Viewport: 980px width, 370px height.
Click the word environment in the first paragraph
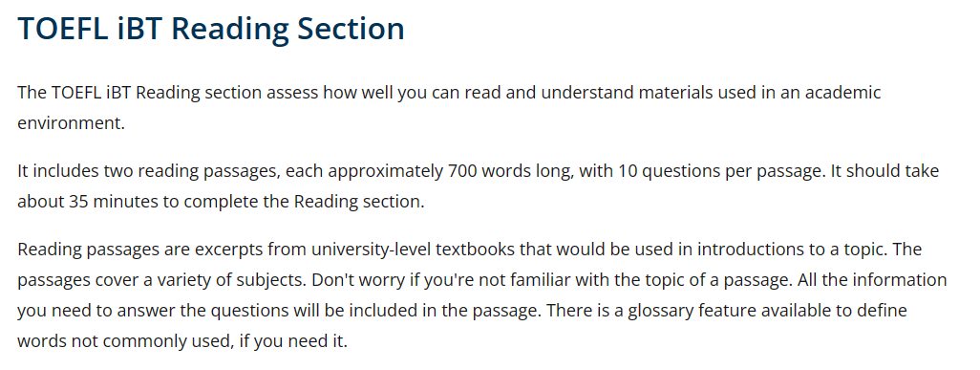pyautogui.click(x=70, y=122)
